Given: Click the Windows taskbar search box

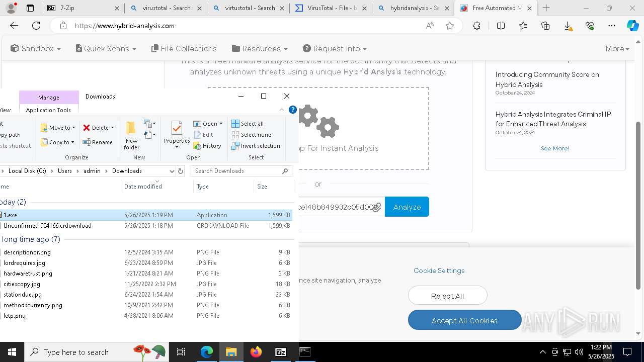Looking at the screenshot, I should point(97,352).
